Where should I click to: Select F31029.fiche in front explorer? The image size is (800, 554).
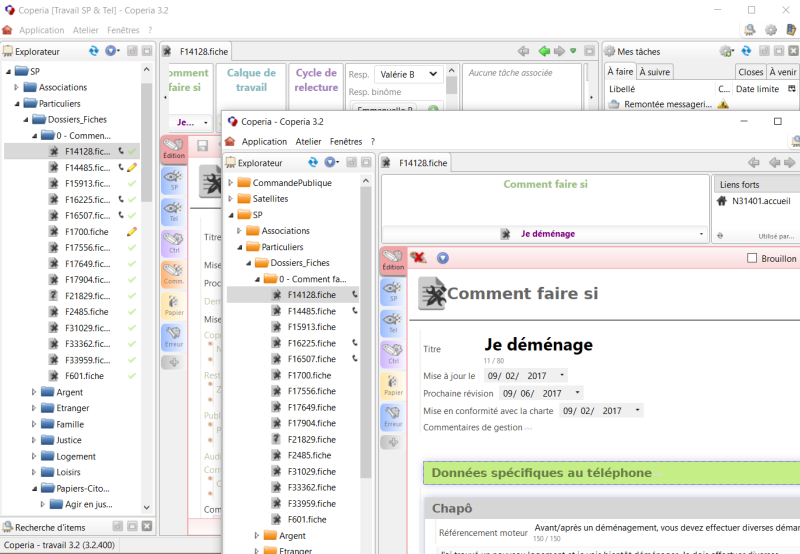tap(311, 471)
